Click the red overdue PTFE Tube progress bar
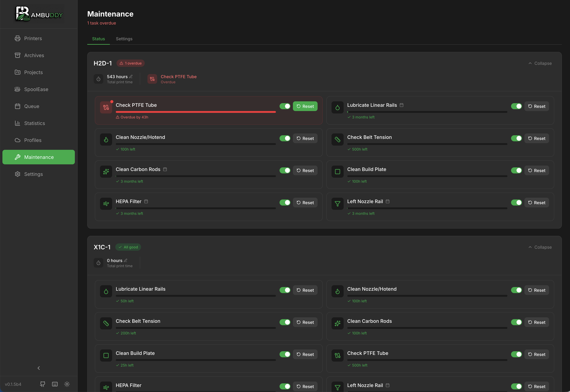 click(196, 112)
